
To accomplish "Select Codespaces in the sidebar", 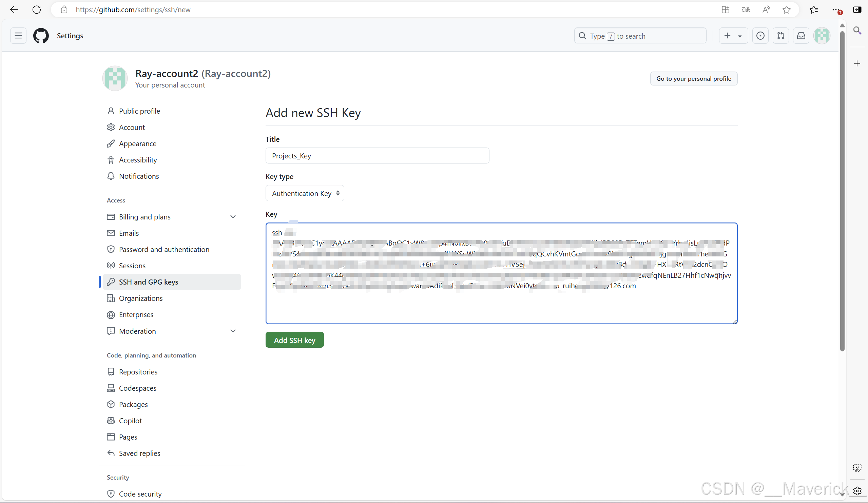I will [x=137, y=388].
